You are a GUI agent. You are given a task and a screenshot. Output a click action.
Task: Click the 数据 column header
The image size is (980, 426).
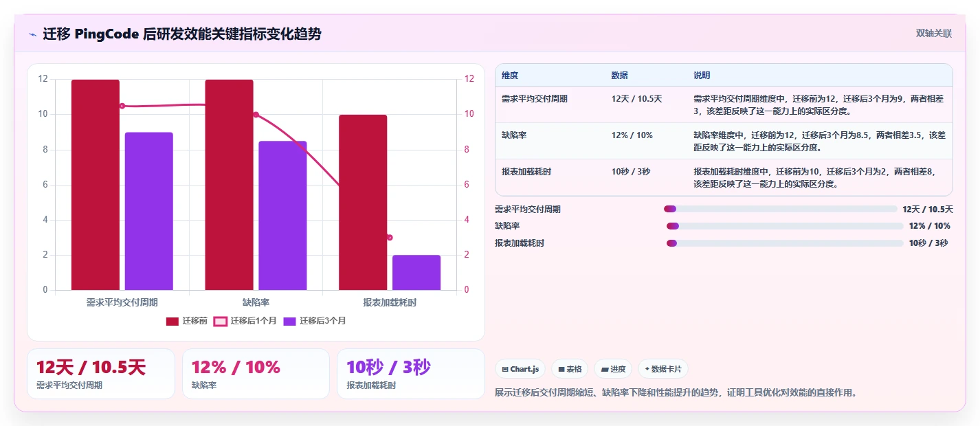[619, 76]
